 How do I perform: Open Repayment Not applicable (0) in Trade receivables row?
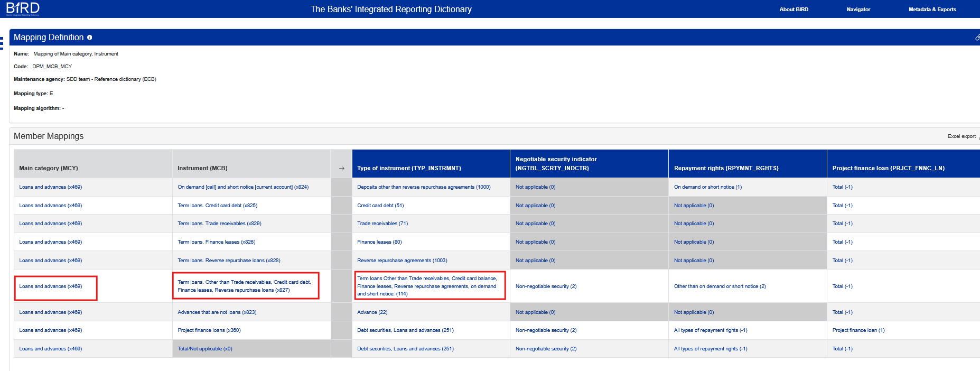(694, 224)
